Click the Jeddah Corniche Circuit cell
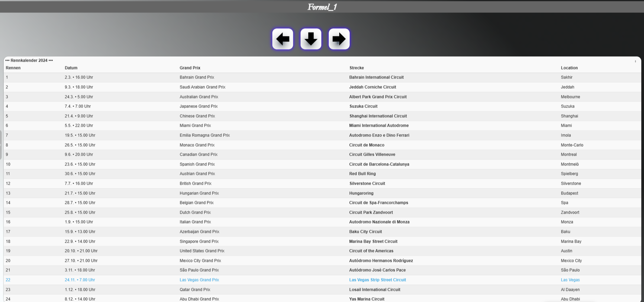Viewport: 644px width, 302px height. click(x=373, y=87)
